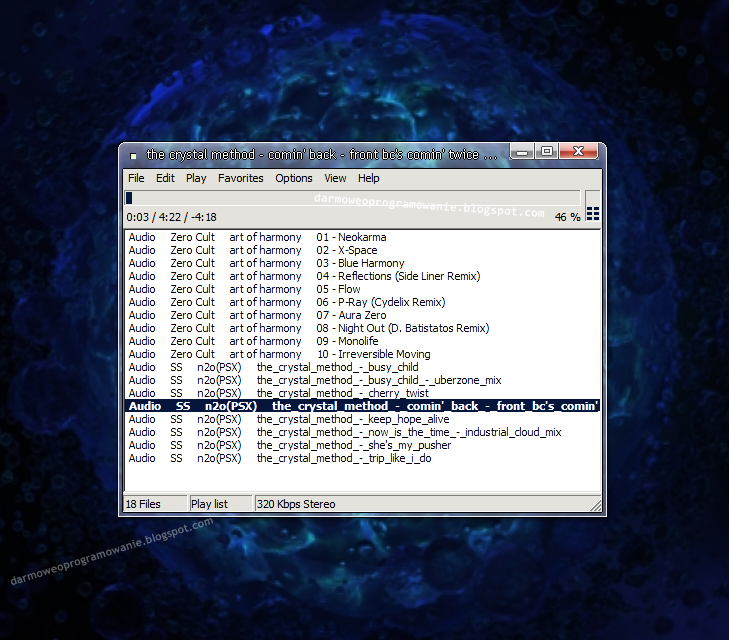
Task: Click the Play list status bar field
Action: point(221,504)
